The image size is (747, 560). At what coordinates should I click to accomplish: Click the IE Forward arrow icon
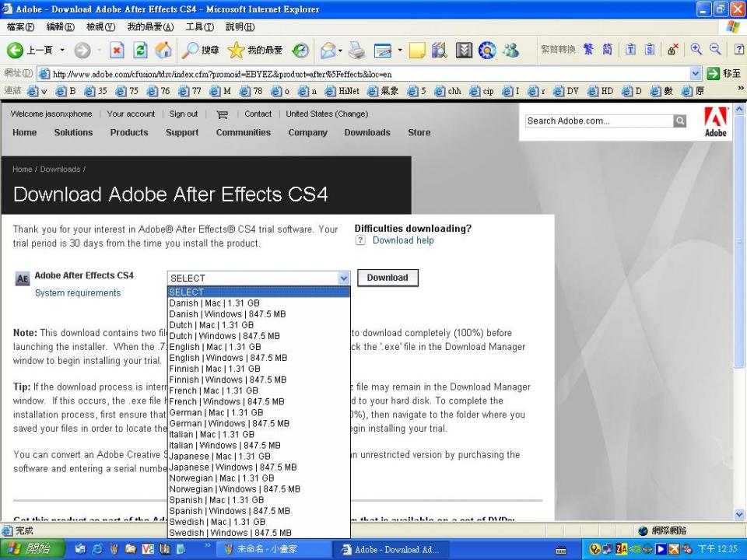(x=82, y=50)
